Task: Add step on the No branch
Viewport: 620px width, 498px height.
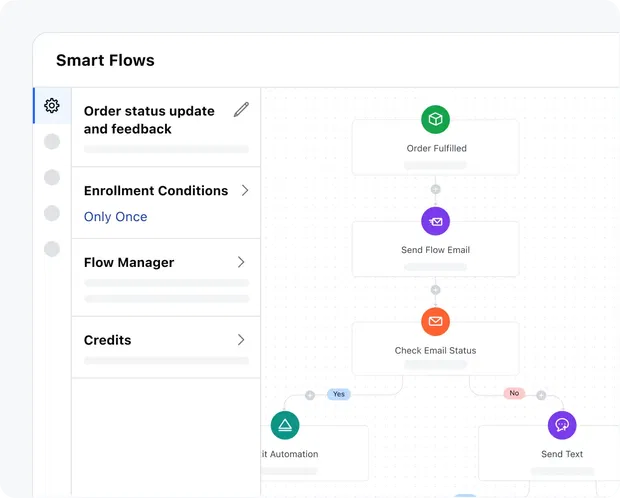Action: [541, 395]
